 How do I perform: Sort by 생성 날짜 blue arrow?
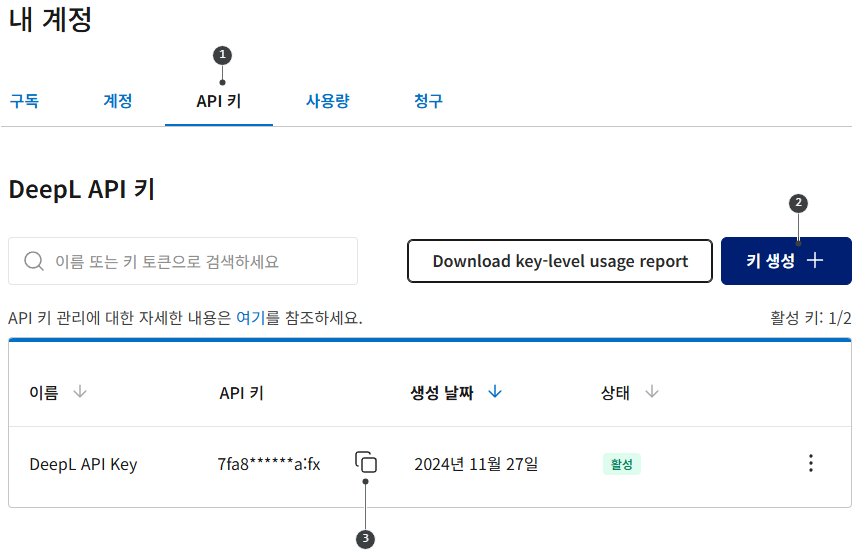tap(495, 392)
